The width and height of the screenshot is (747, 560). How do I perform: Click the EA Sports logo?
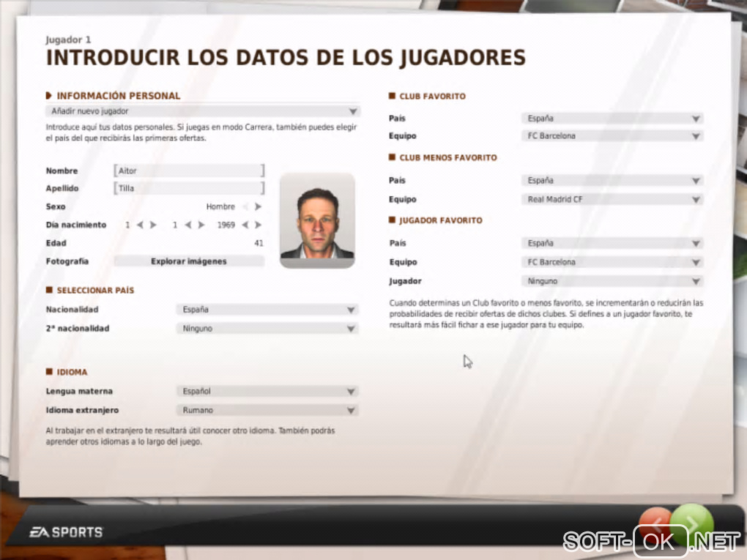[66, 532]
